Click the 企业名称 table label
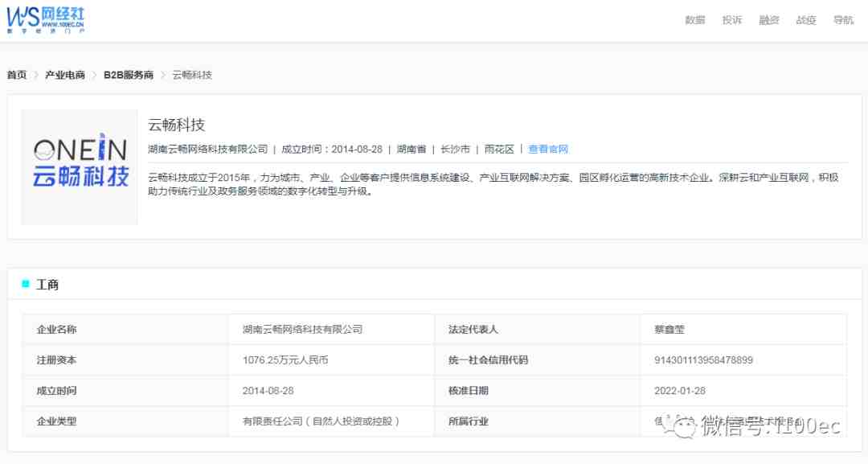The height and width of the screenshot is (464, 868). tap(56, 330)
